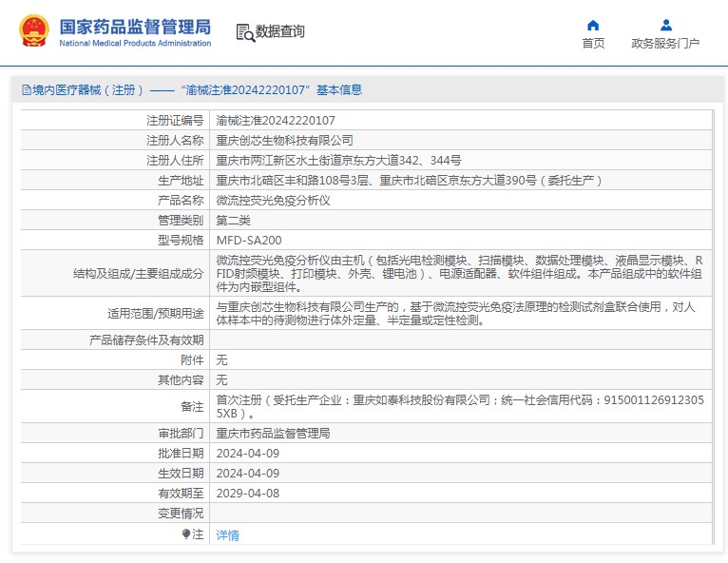
Task: Click management category value 第二类
Action: pyautogui.click(x=233, y=221)
